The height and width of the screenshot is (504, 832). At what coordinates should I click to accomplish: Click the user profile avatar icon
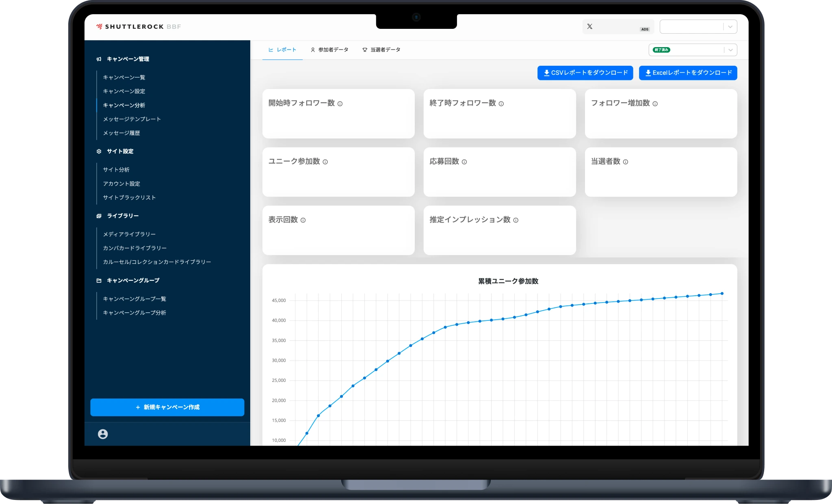(103, 434)
